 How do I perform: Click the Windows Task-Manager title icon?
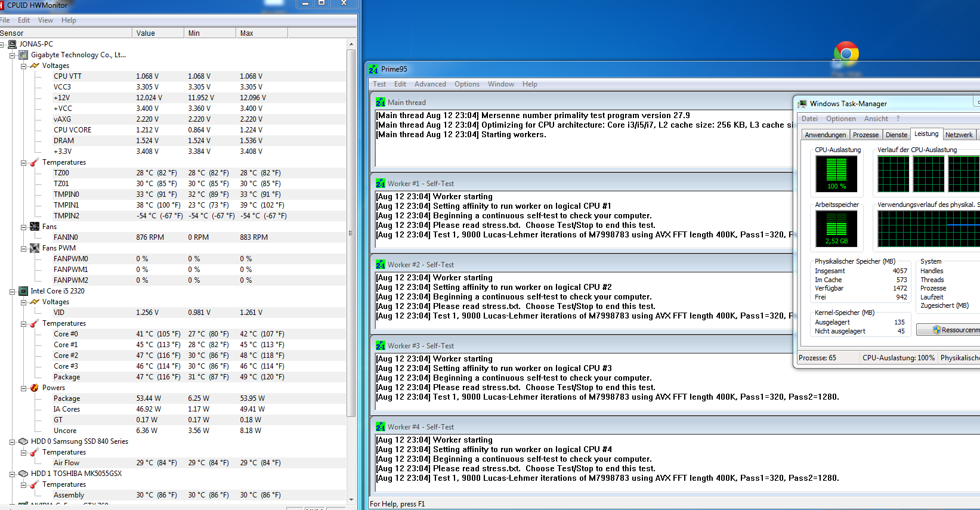click(x=803, y=104)
